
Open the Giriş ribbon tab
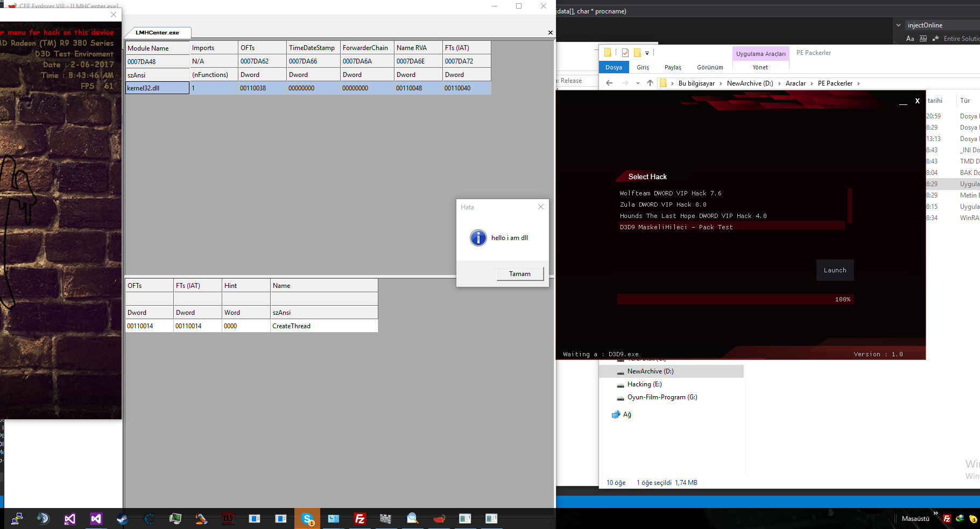click(643, 67)
